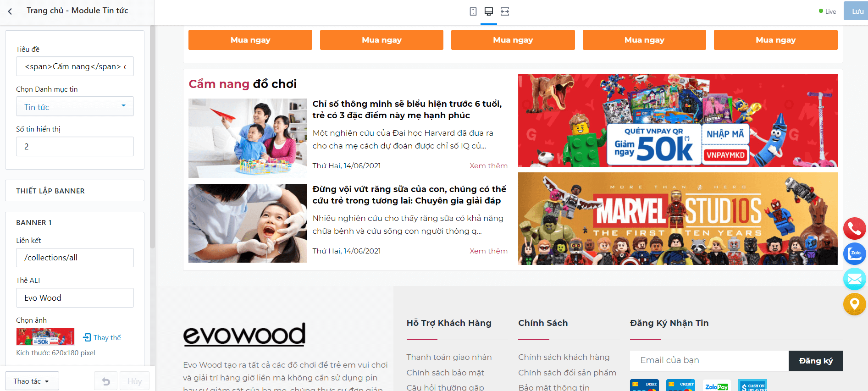Click the ZaloPay payment icon

point(716,385)
